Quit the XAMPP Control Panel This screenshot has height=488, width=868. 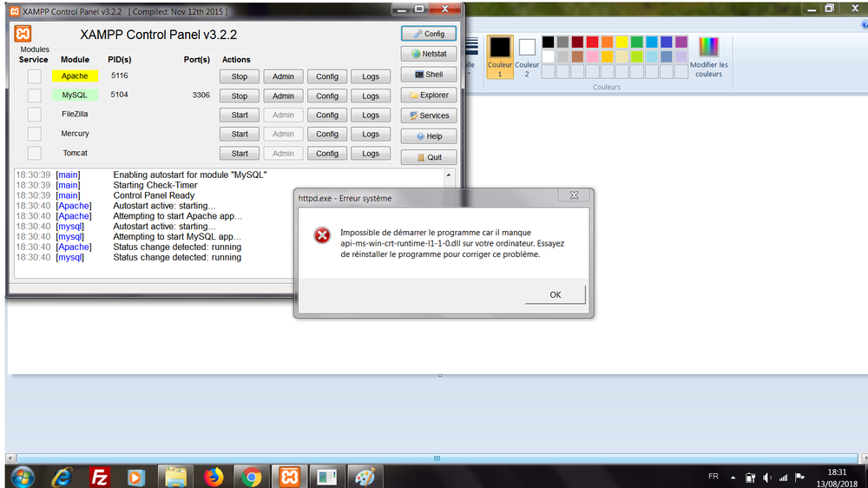pyautogui.click(x=429, y=157)
